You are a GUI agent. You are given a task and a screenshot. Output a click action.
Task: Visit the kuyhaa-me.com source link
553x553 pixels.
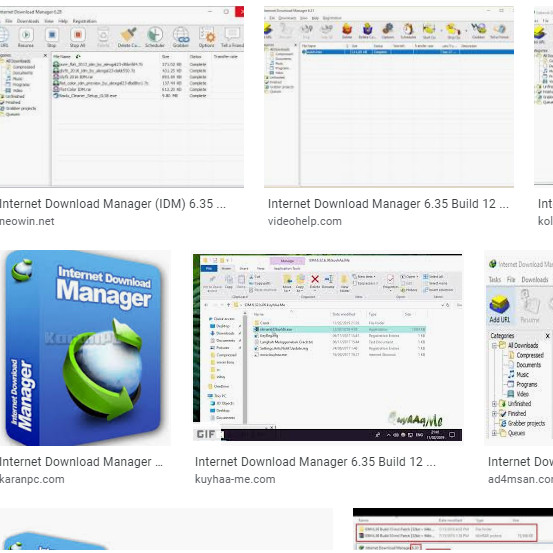tap(235, 479)
